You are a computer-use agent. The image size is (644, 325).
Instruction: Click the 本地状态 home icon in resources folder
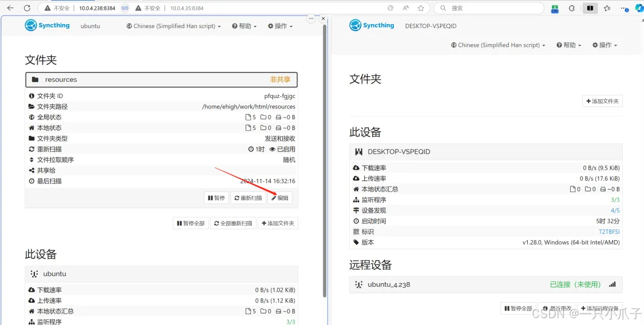31,128
